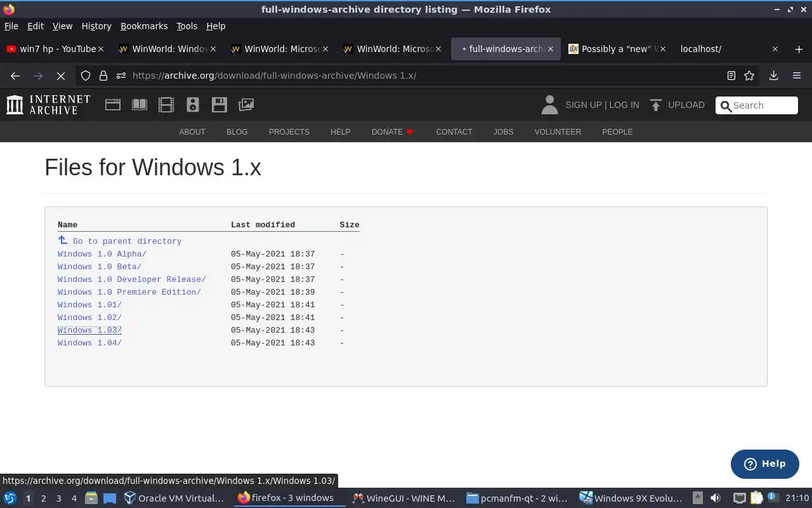
Task: Click Go to parent directory link
Action: click(127, 241)
